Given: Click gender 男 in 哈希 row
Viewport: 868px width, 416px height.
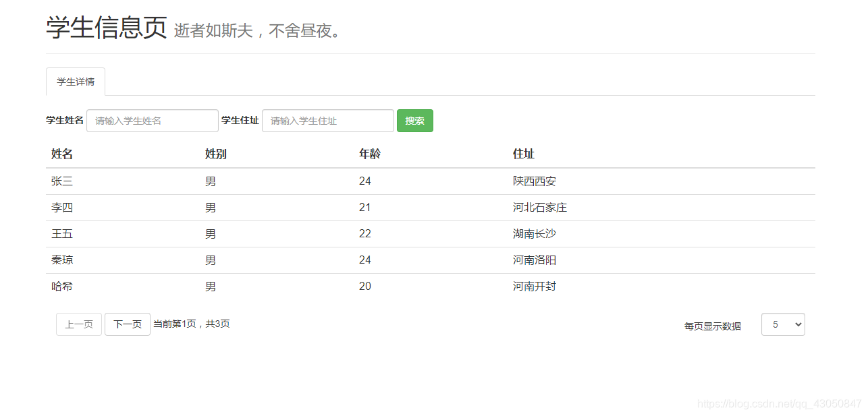Looking at the screenshot, I should tap(211, 287).
